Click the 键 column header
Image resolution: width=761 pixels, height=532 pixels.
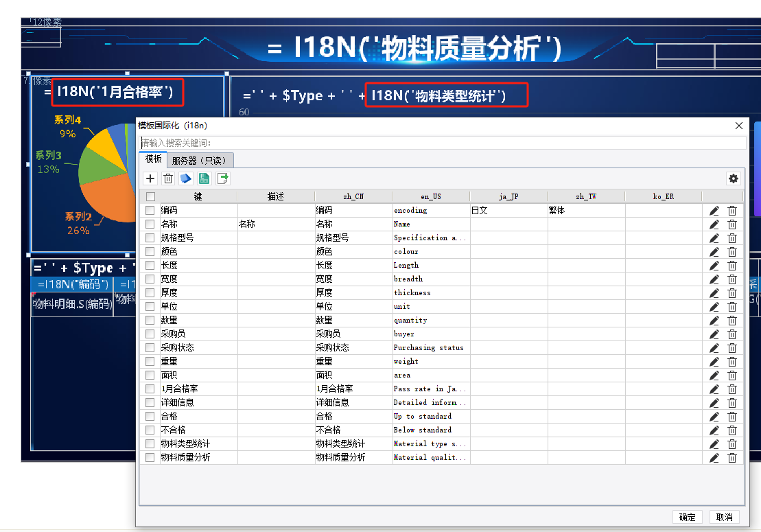[x=198, y=196]
